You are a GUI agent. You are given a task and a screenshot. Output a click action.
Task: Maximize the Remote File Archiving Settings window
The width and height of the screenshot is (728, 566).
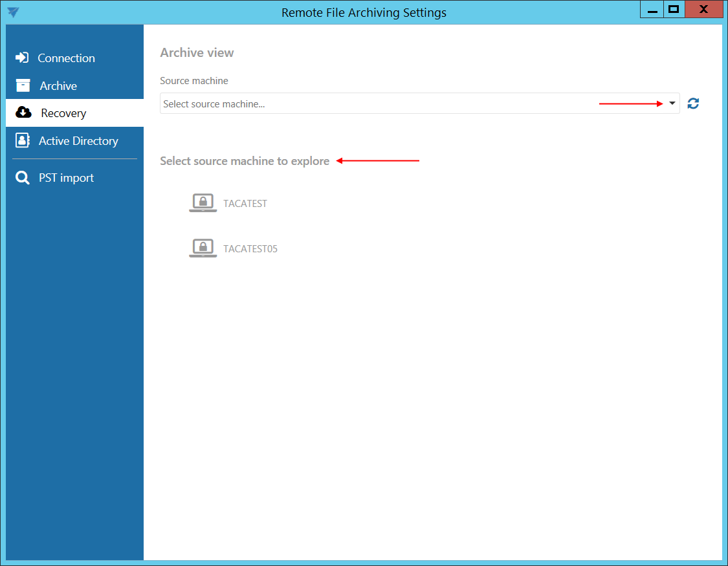(x=674, y=9)
